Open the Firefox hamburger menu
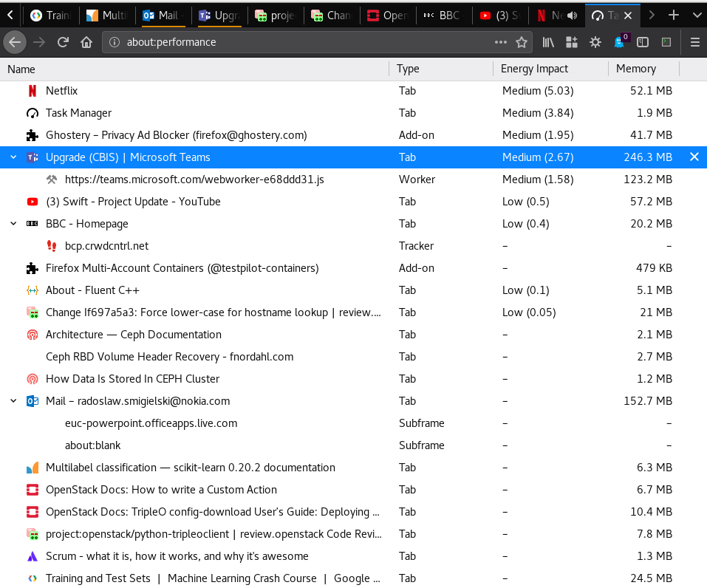 tap(695, 42)
